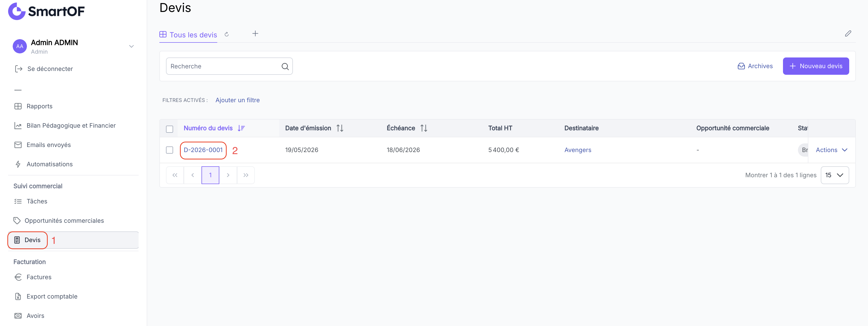Screen dimensions: 868x326
Task: Toggle the select-all header checkbox
Action: (x=170, y=129)
